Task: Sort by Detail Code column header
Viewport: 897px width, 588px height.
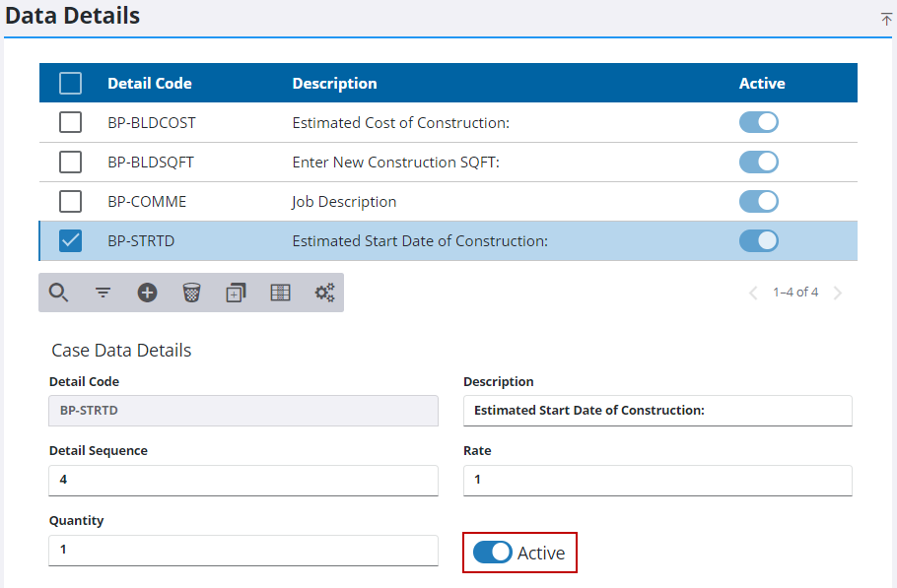Action: click(150, 84)
